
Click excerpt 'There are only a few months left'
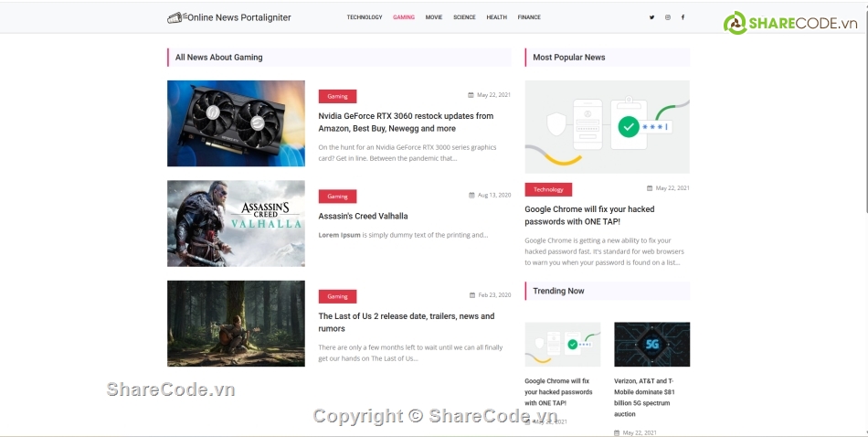pos(410,353)
